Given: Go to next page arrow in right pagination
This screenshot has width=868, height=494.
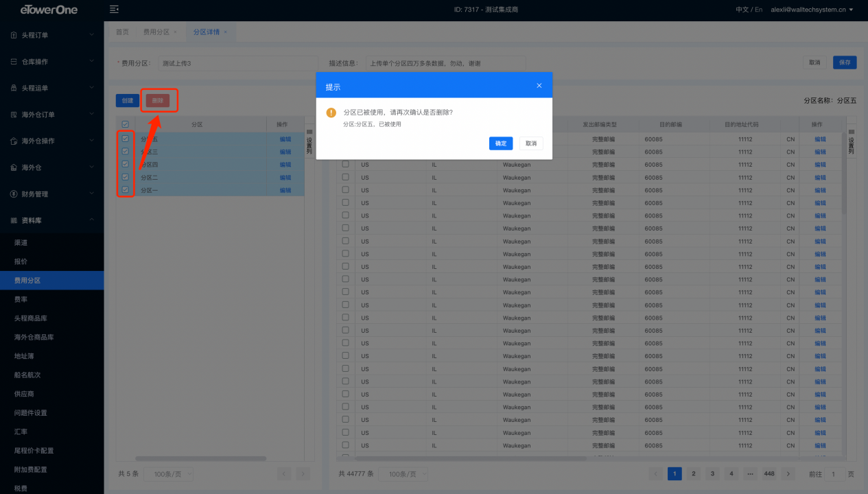Looking at the screenshot, I should (788, 474).
